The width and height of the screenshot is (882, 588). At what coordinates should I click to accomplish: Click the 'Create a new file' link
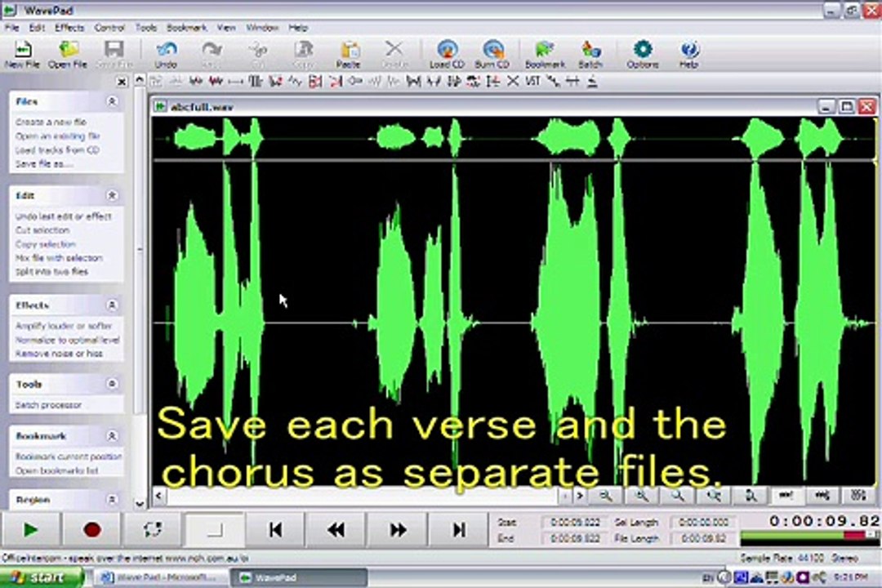pyautogui.click(x=51, y=122)
